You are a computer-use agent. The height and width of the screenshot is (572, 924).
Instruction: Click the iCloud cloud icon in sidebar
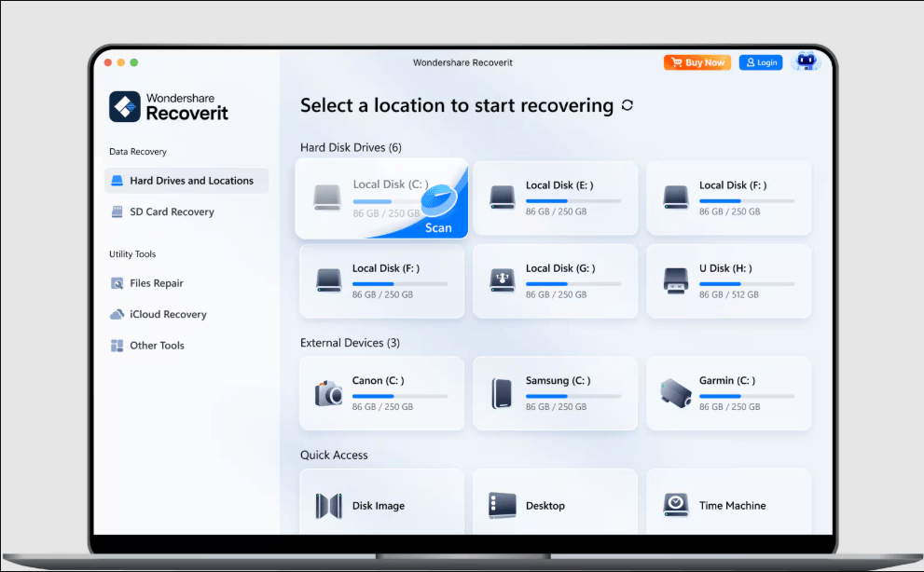117,315
